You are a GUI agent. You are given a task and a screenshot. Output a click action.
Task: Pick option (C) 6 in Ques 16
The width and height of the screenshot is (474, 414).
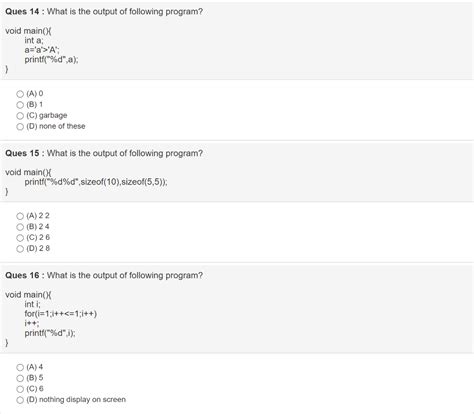[20, 389]
